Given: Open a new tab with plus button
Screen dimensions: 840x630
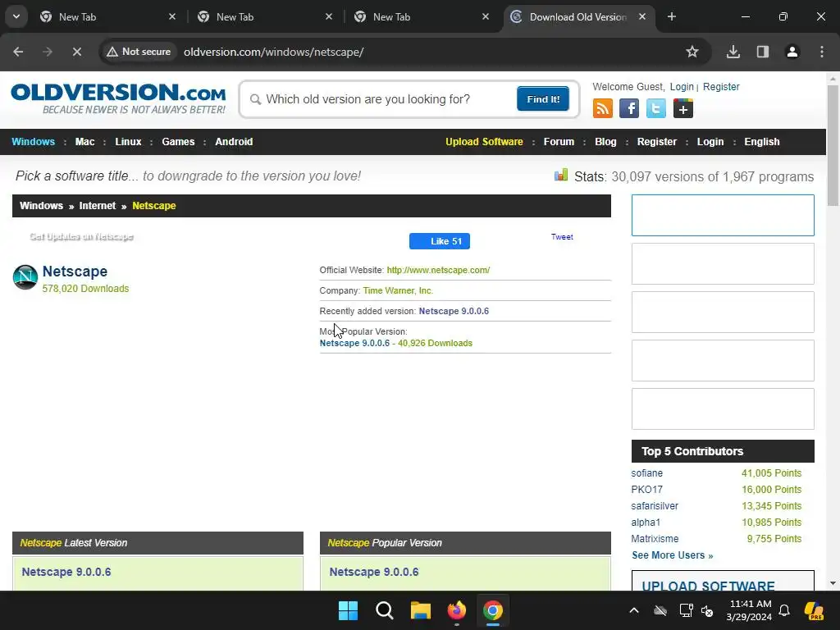Looking at the screenshot, I should pyautogui.click(x=672, y=16).
